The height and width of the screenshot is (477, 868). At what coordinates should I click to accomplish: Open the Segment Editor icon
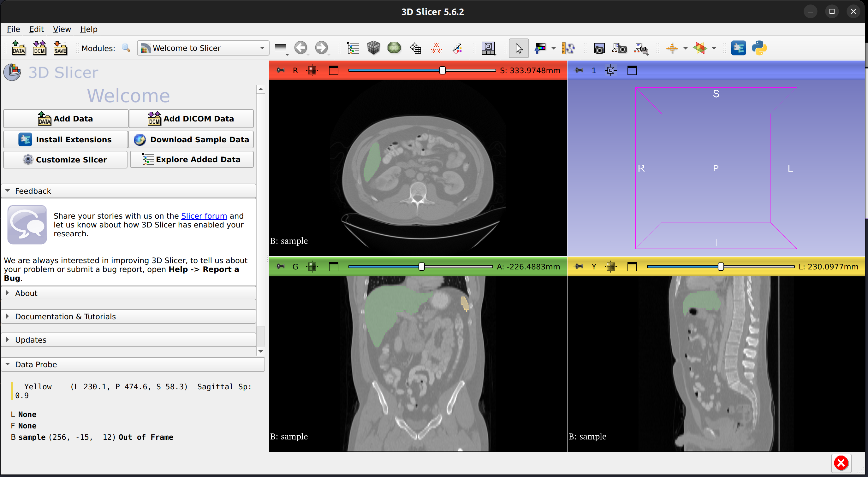pos(457,48)
